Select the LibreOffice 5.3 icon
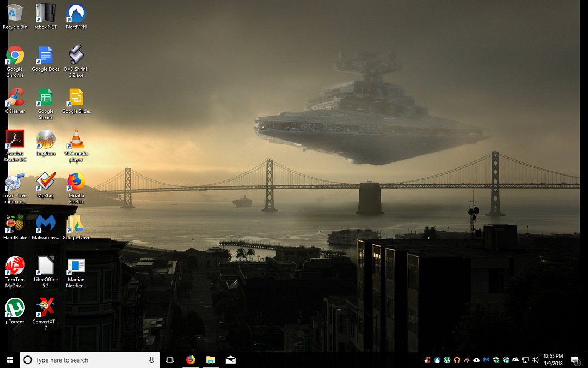 pyautogui.click(x=46, y=266)
